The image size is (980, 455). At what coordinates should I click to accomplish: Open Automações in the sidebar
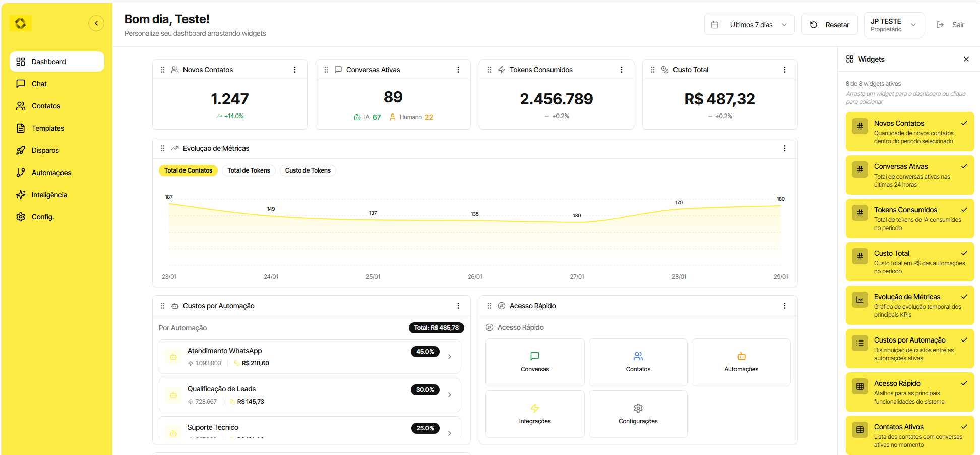click(x=57, y=173)
